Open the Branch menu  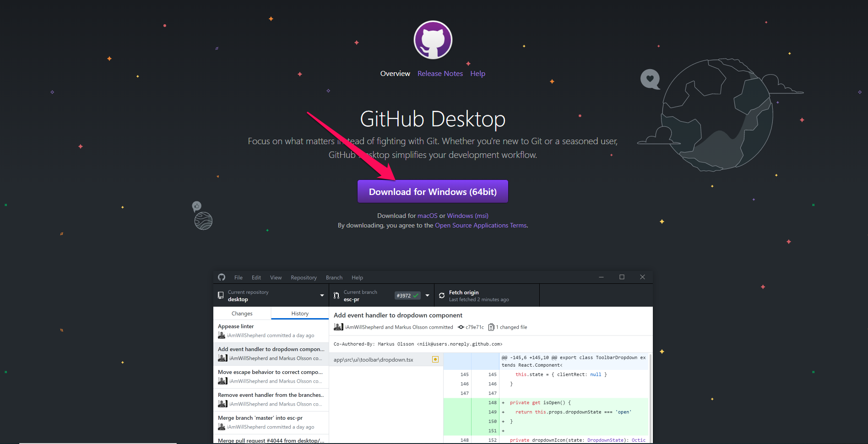click(x=334, y=277)
